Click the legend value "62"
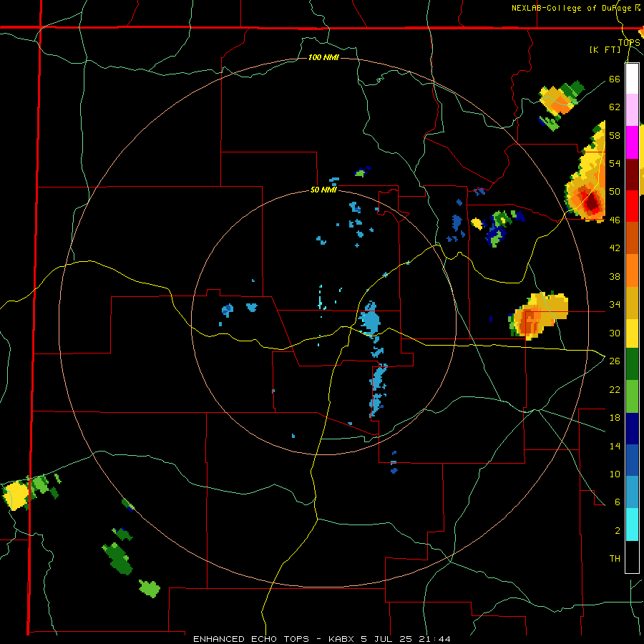The width and height of the screenshot is (644, 644). pyautogui.click(x=615, y=107)
